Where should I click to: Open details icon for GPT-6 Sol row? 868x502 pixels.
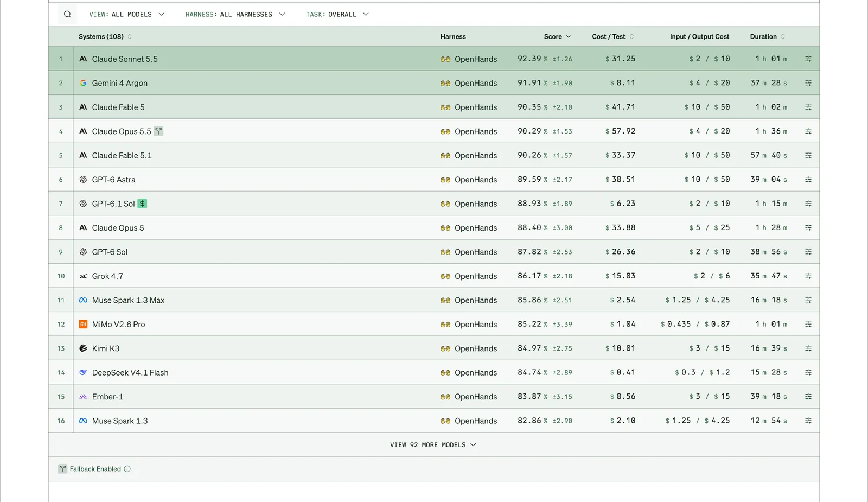808,252
